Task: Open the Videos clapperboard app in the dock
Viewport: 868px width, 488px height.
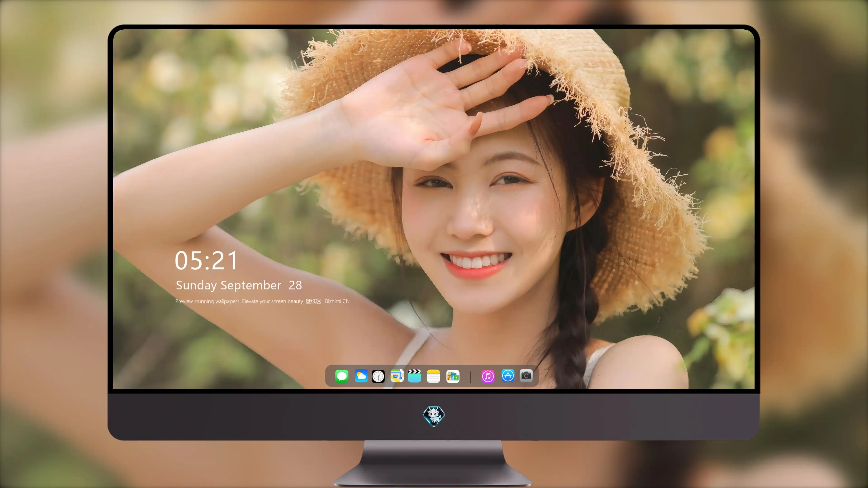Action: (415, 376)
